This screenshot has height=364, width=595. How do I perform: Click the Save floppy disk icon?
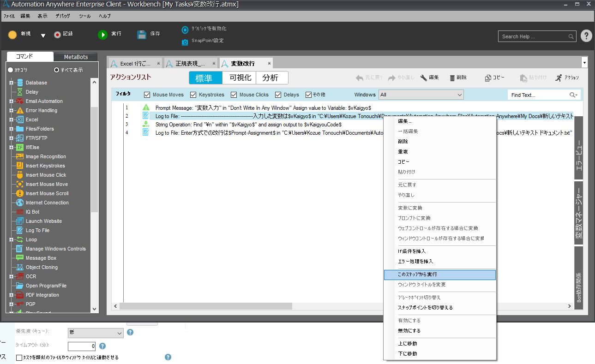point(142,35)
